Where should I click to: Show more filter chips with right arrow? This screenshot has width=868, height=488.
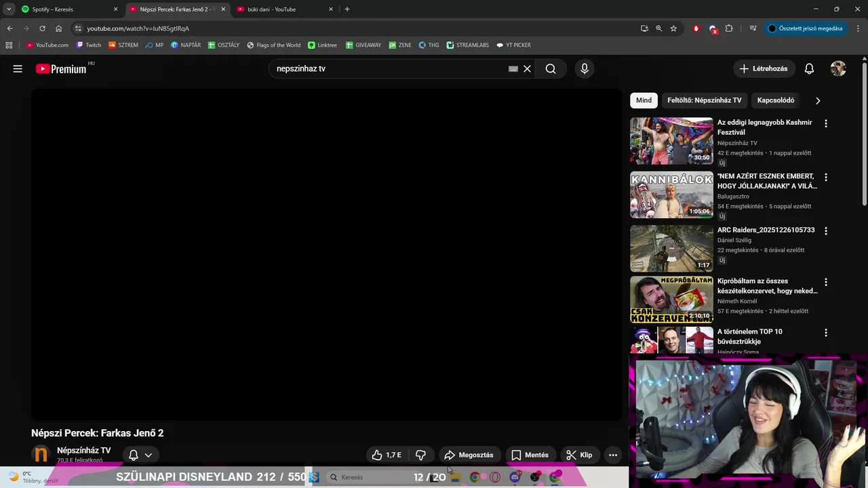coord(818,100)
